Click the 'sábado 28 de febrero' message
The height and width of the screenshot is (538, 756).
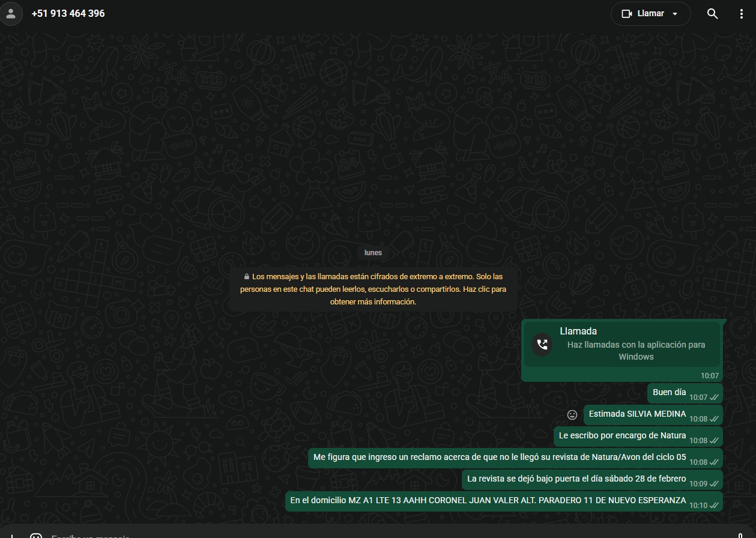pos(576,479)
